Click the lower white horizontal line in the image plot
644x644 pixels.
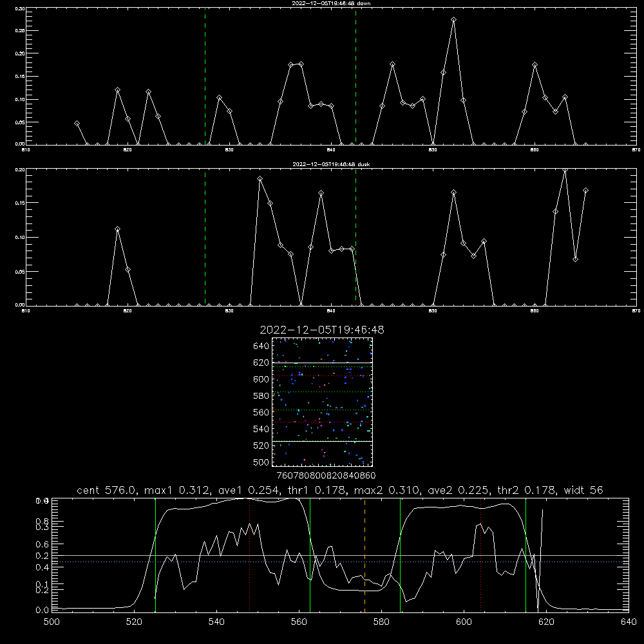coord(323,441)
